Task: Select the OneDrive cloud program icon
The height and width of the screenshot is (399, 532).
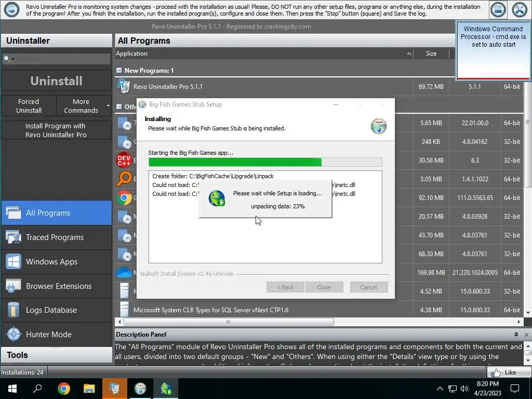Action: 124,272
